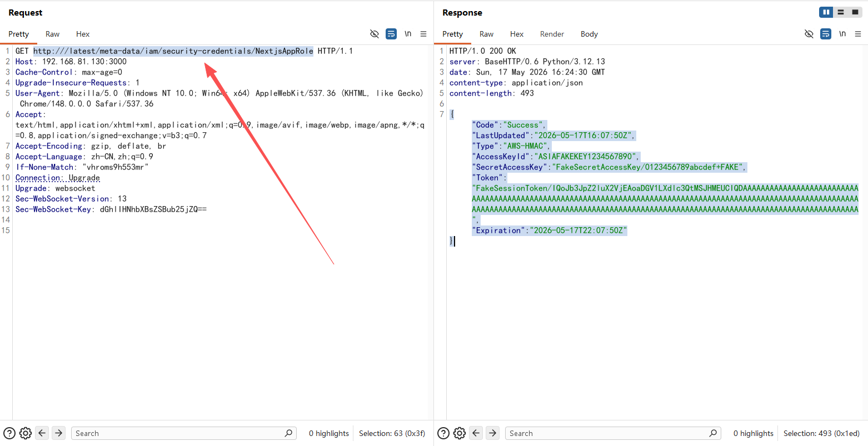Click the metadata URL in the GET line
The height and width of the screenshot is (446, 868).
coord(173,51)
